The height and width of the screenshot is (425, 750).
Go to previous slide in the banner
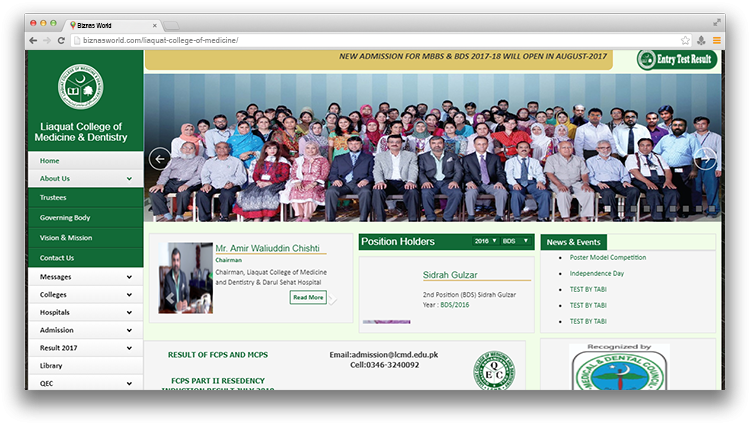pos(159,158)
